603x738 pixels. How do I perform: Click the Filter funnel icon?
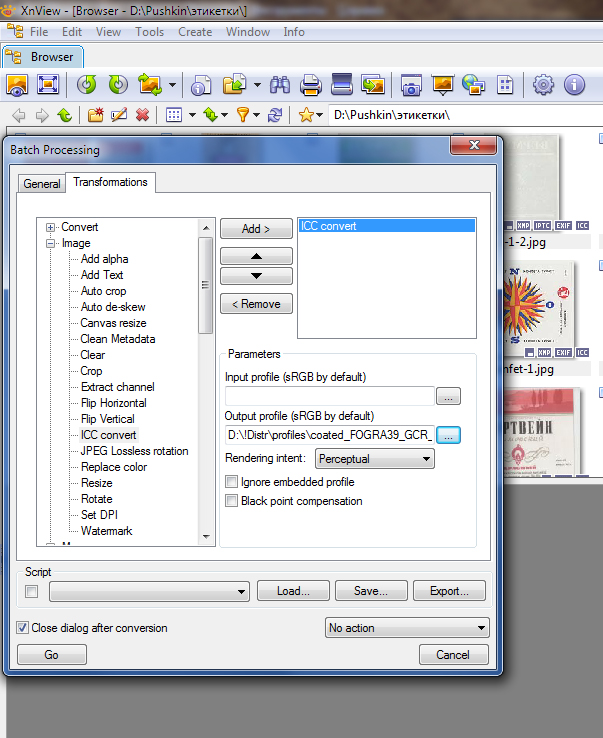tap(242, 115)
